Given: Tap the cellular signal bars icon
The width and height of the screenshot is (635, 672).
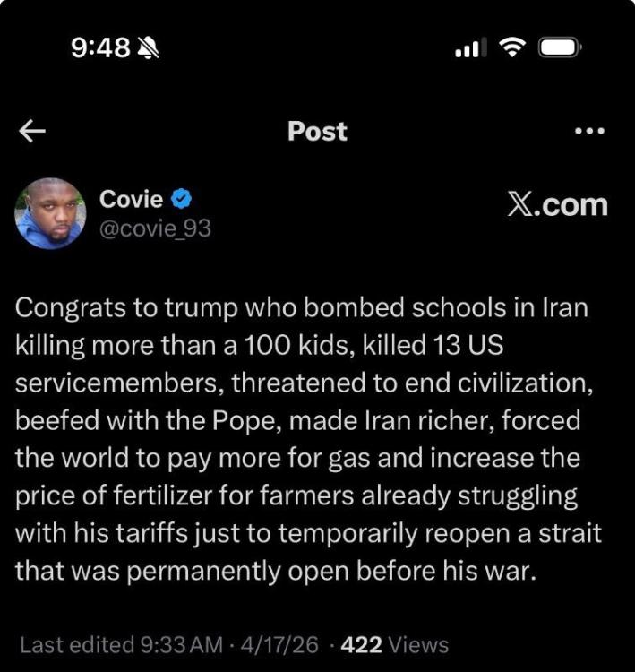Looking at the screenshot, I should tap(468, 48).
